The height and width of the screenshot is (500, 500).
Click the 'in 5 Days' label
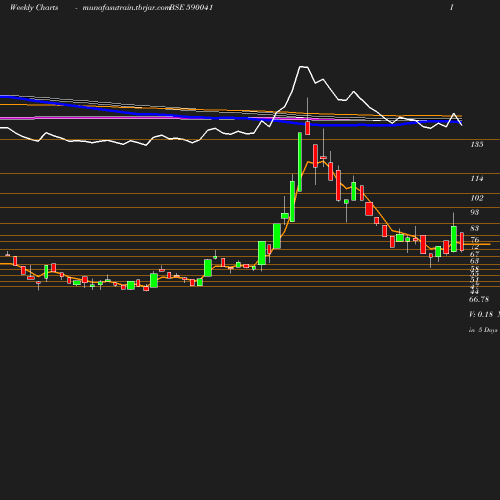[483, 330]
